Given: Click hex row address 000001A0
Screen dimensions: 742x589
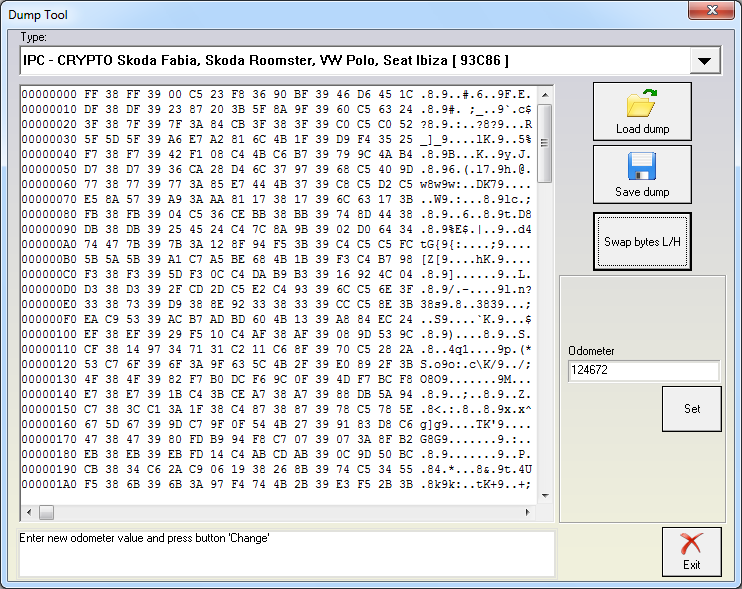Looking at the screenshot, I should coord(49,484).
